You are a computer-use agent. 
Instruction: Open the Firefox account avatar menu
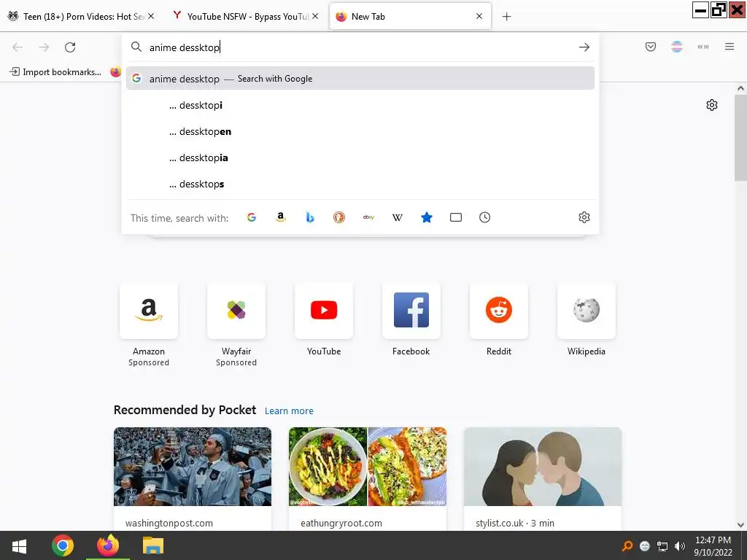click(676, 47)
